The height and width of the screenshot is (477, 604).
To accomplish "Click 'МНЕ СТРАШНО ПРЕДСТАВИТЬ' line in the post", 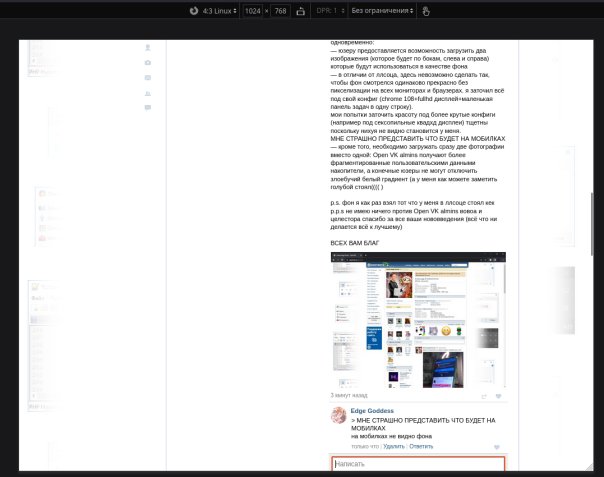I will click(418, 139).
